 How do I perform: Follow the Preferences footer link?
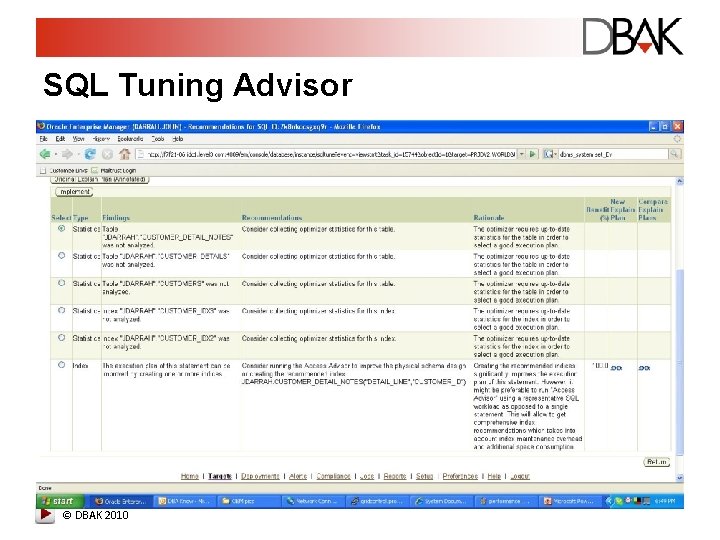click(460, 476)
